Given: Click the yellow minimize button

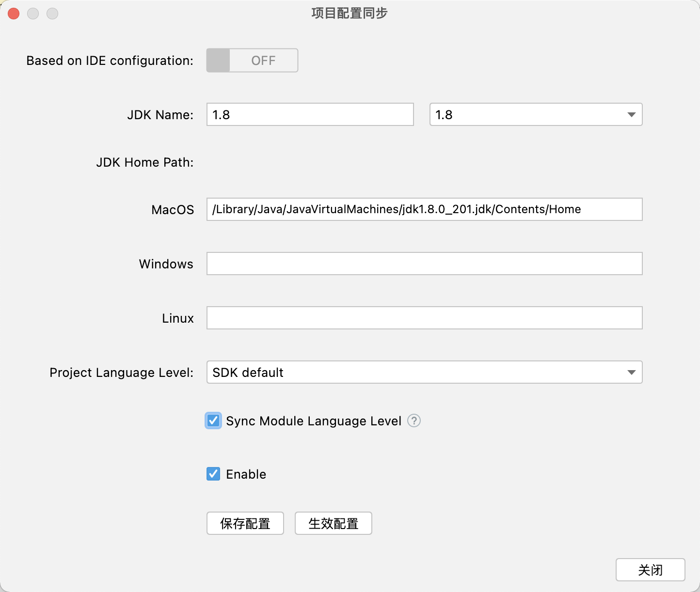Looking at the screenshot, I should [x=33, y=14].
